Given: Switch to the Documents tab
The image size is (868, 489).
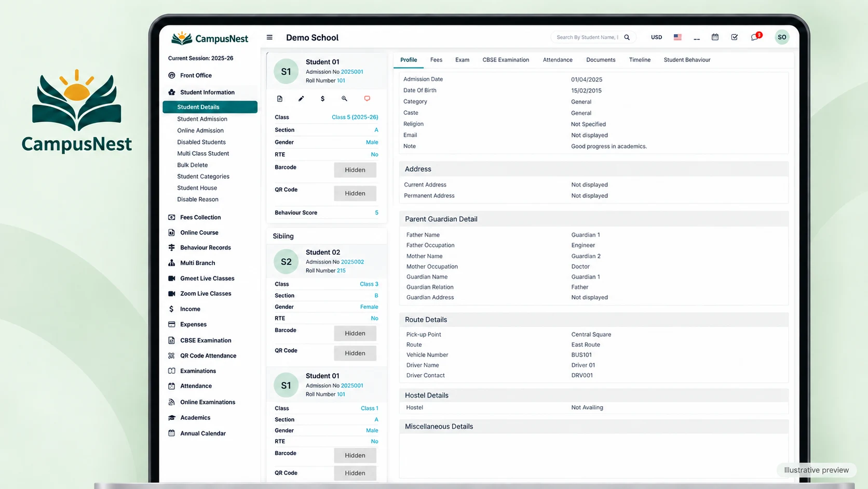Looking at the screenshot, I should coord(601,60).
